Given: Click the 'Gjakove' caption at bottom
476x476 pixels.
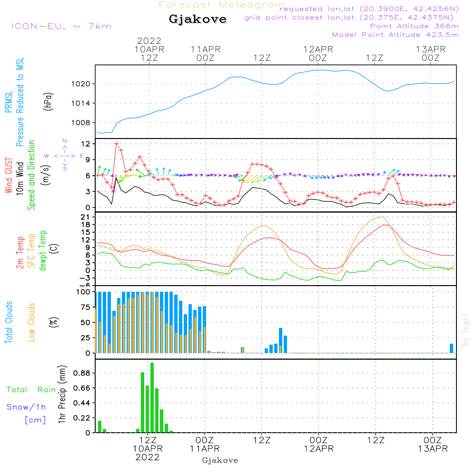Looking at the screenshot, I should coord(220,460).
